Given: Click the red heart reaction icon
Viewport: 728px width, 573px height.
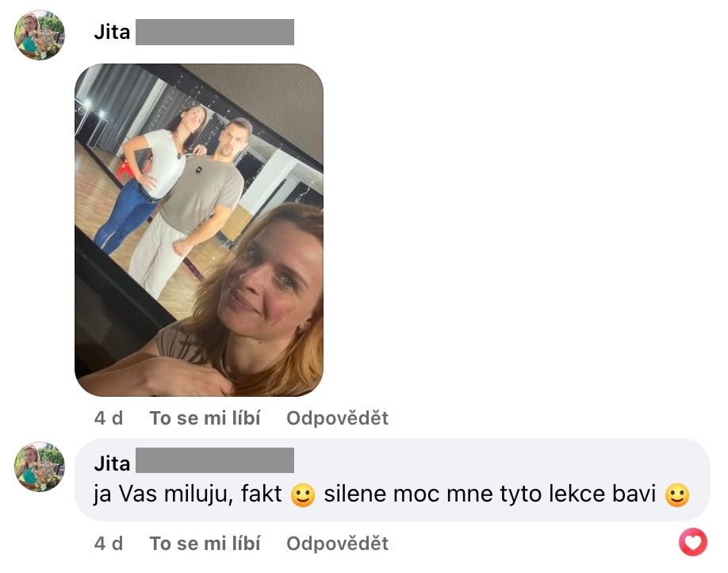Looking at the screenshot, I should 693,542.
